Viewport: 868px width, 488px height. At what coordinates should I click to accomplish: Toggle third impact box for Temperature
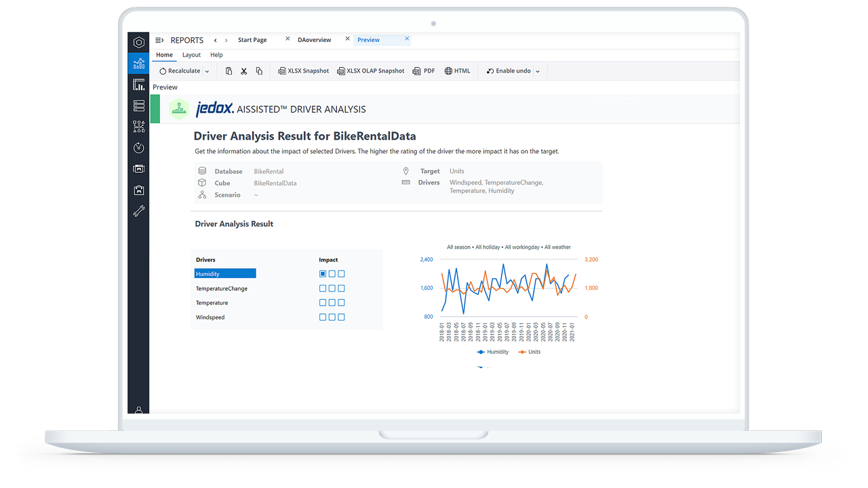coord(341,303)
